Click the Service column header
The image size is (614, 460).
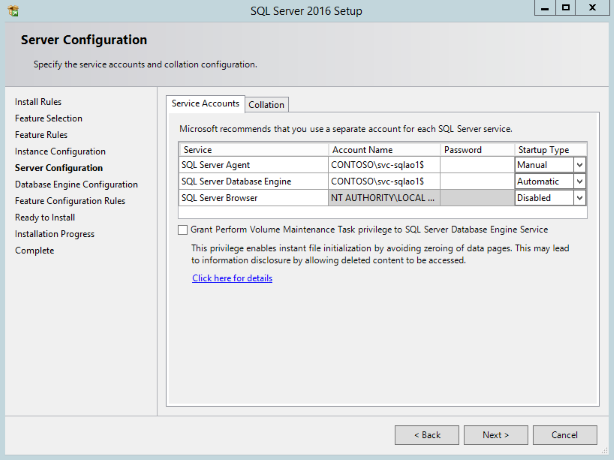coord(253,150)
